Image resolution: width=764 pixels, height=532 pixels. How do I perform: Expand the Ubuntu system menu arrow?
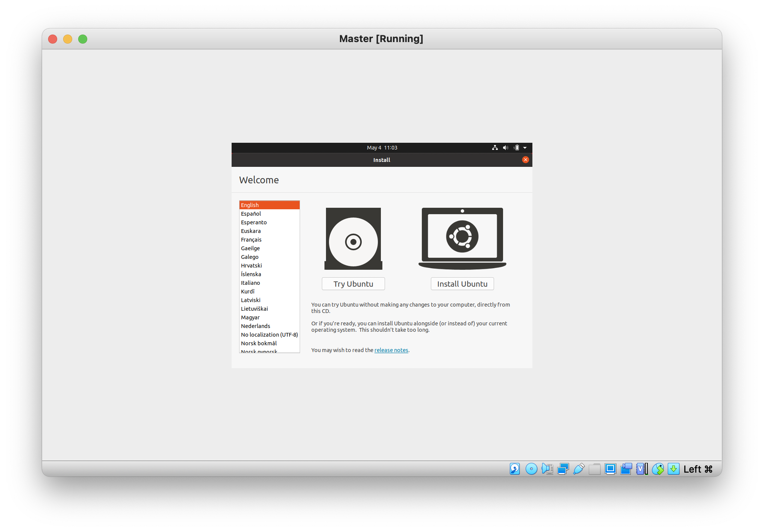point(525,148)
